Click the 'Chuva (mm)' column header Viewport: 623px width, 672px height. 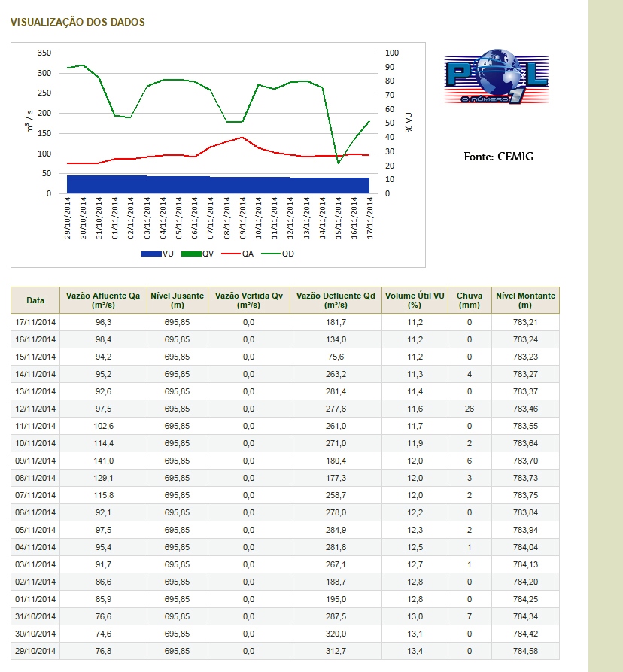coord(470,300)
